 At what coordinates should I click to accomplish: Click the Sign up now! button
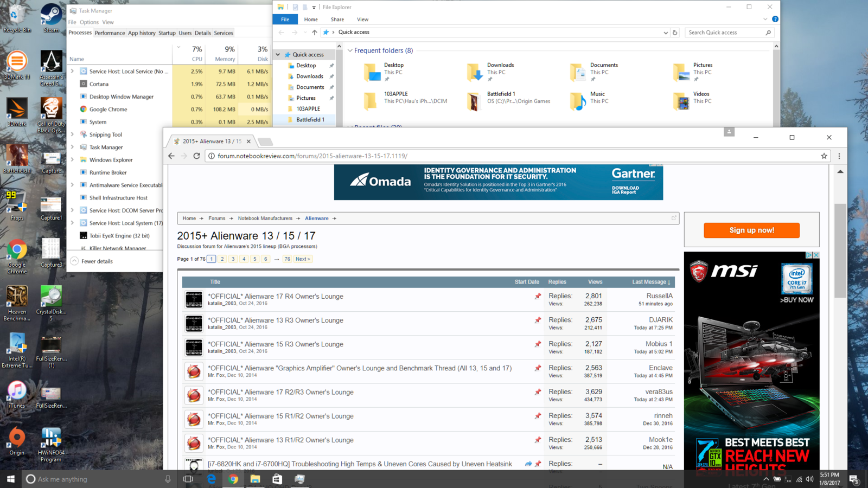pyautogui.click(x=751, y=230)
